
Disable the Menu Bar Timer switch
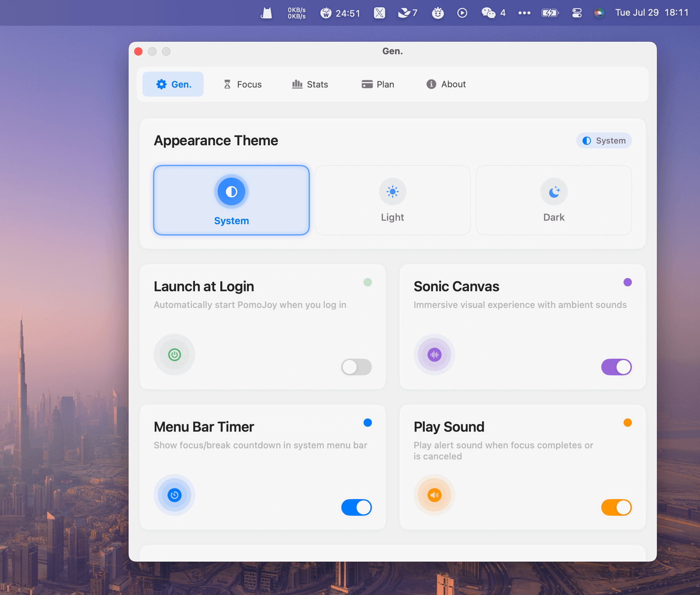(x=356, y=507)
